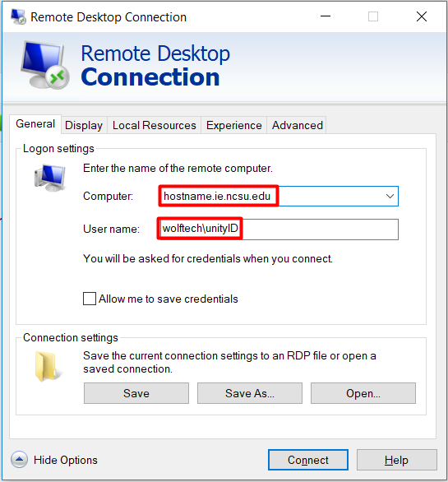Click the large Remote Desktop monitor logo
This screenshot has width=448, height=482.
(x=45, y=65)
